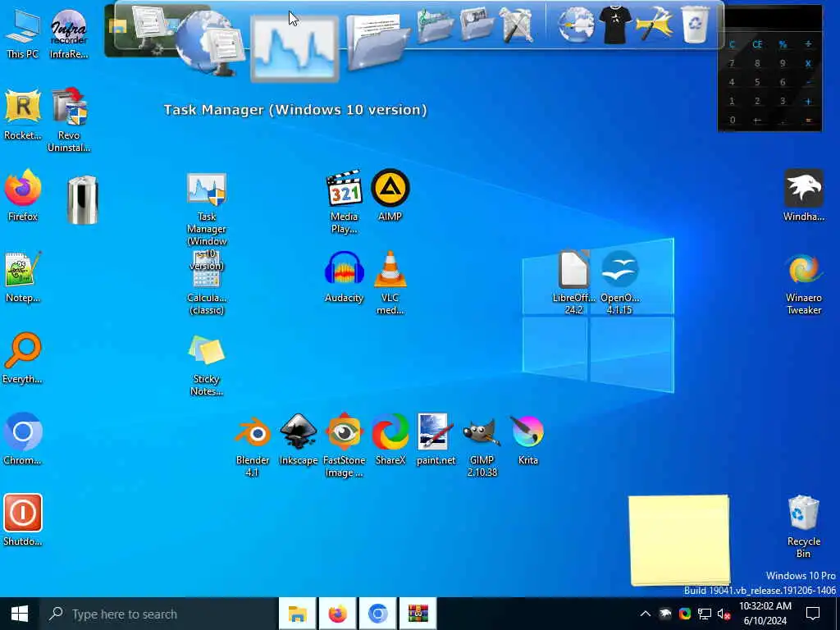Open Krita desktop icon

527,439
